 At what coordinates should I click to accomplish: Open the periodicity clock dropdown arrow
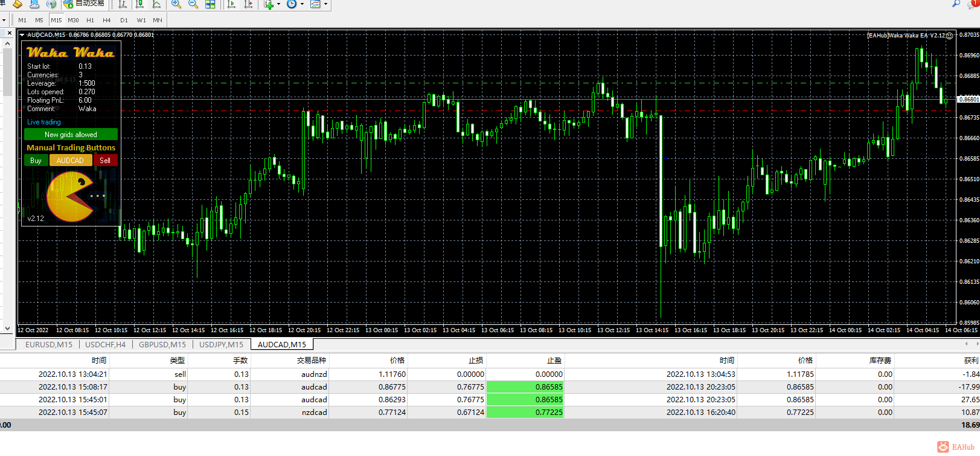[x=302, y=4]
